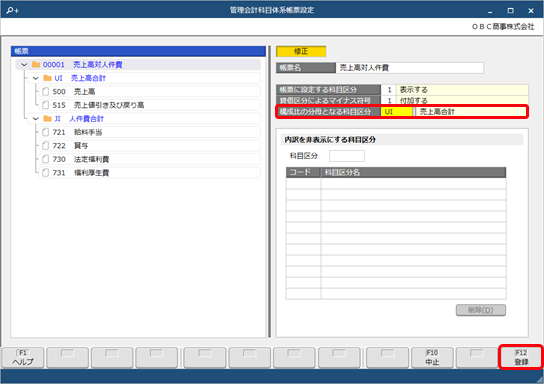Image resolution: width=544 pixels, height=384 pixels.
Task: Select 722 賞与 row
Action: [149, 146]
